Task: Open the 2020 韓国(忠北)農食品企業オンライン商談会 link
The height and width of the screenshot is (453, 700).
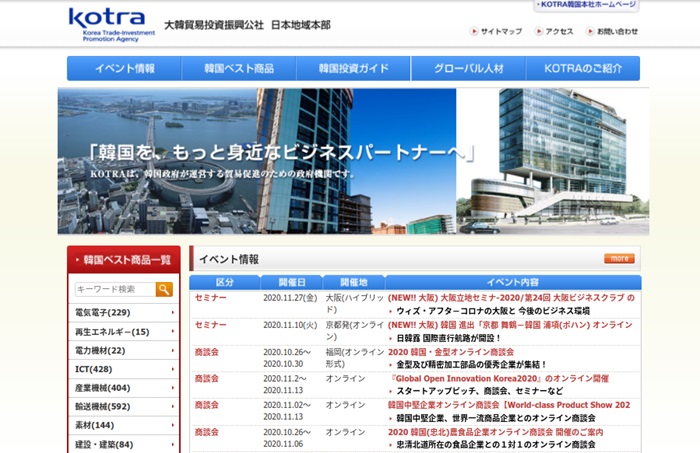Action: [x=496, y=432]
